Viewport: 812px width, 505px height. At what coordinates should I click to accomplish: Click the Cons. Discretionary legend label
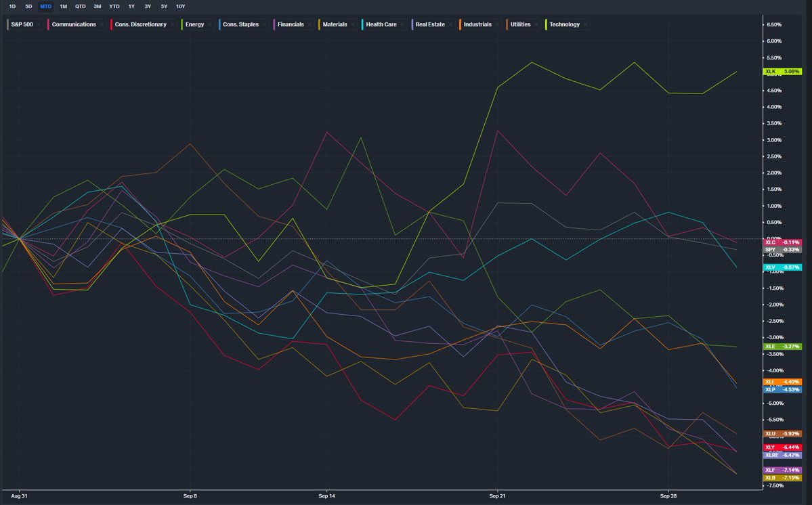pos(140,24)
